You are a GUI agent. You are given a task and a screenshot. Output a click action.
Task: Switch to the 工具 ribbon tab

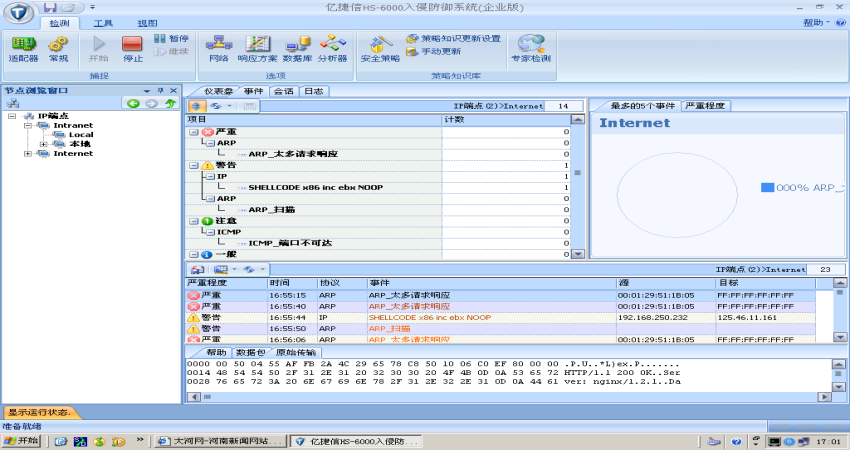pos(103,22)
